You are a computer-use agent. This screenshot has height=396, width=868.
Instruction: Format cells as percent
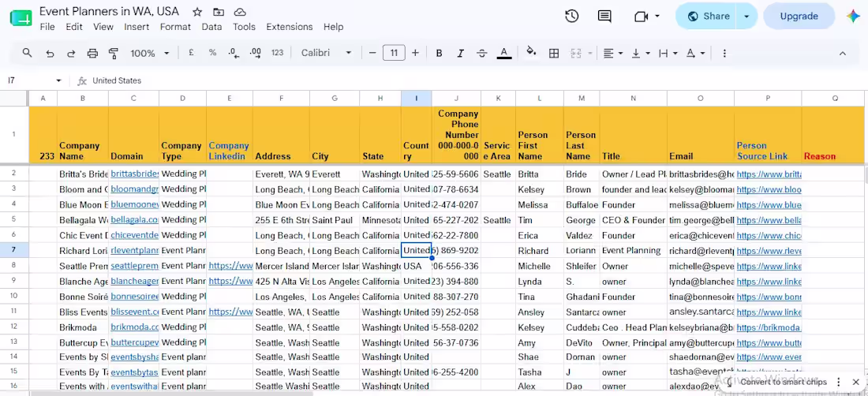[x=212, y=53]
